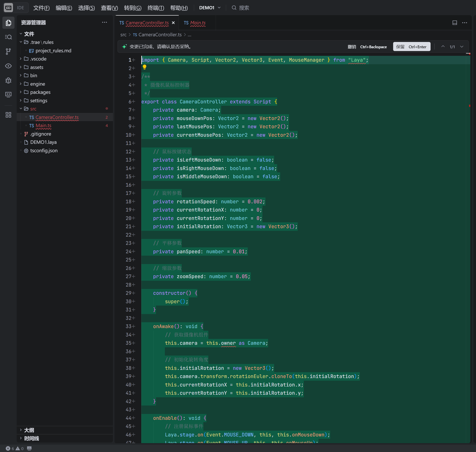
Task: Open the Explorer panel more options ellipsis
Action: pyautogui.click(x=104, y=22)
